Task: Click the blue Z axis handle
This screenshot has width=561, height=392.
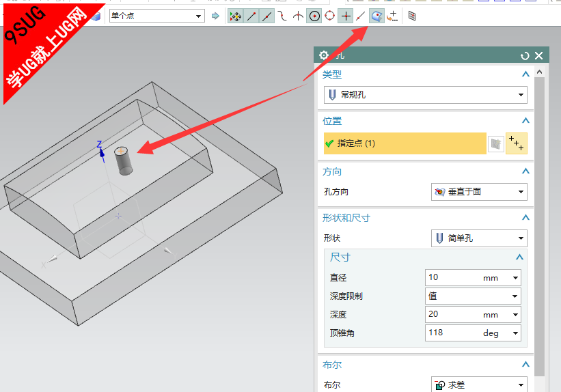Action: pyautogui.click(x=102, y=153)
